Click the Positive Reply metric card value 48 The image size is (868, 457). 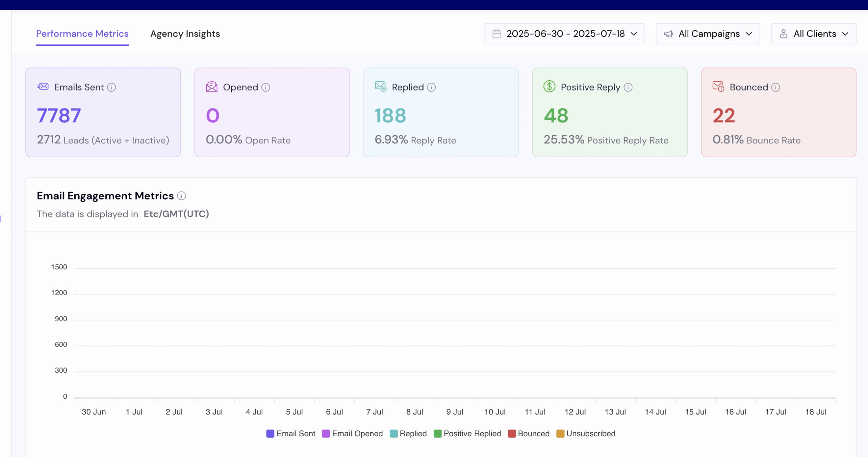[556, 116]
